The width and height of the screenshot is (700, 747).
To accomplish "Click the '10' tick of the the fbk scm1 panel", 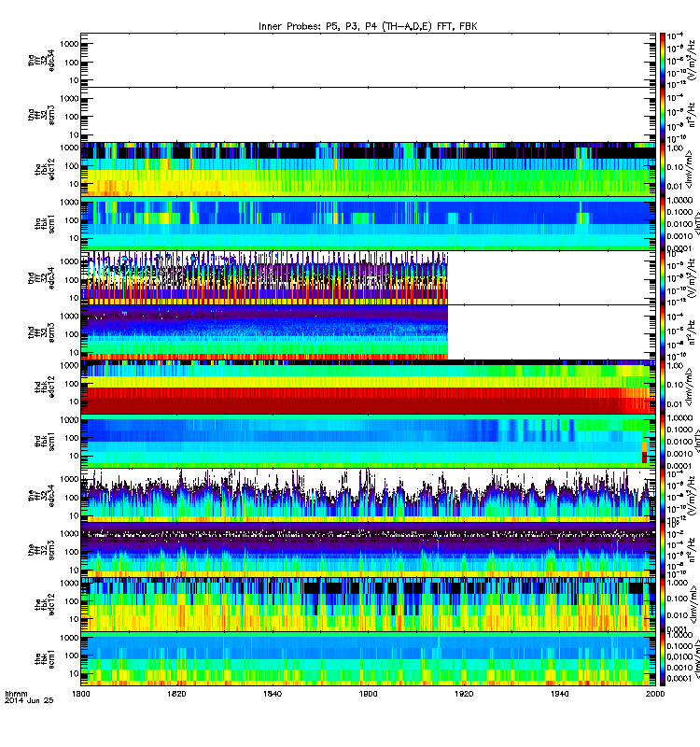I will click(74, 673).
